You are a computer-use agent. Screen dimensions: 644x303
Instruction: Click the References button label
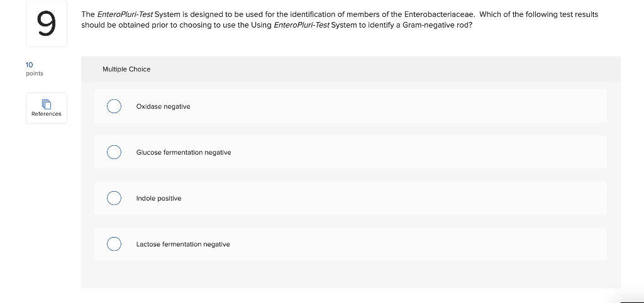(x=47, y=114)
